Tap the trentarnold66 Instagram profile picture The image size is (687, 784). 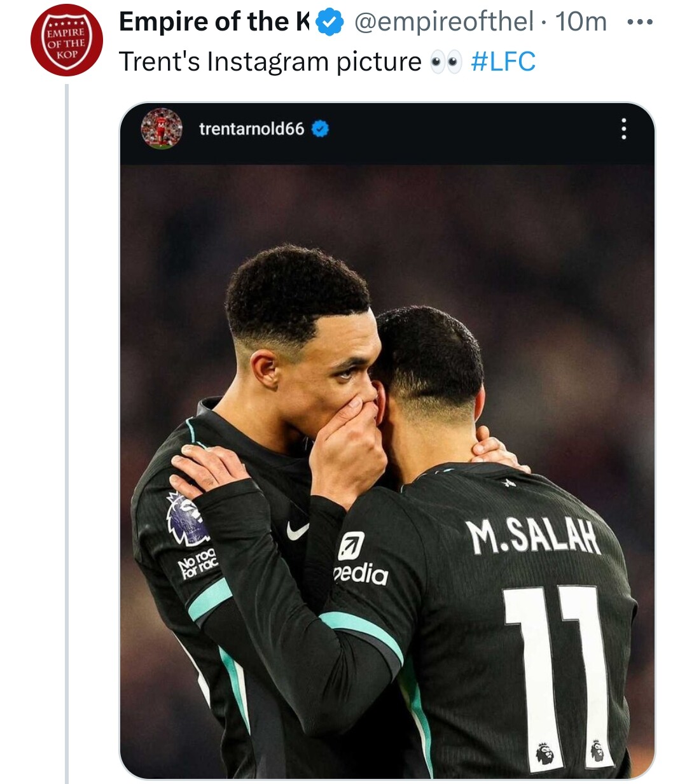(161, 129)
